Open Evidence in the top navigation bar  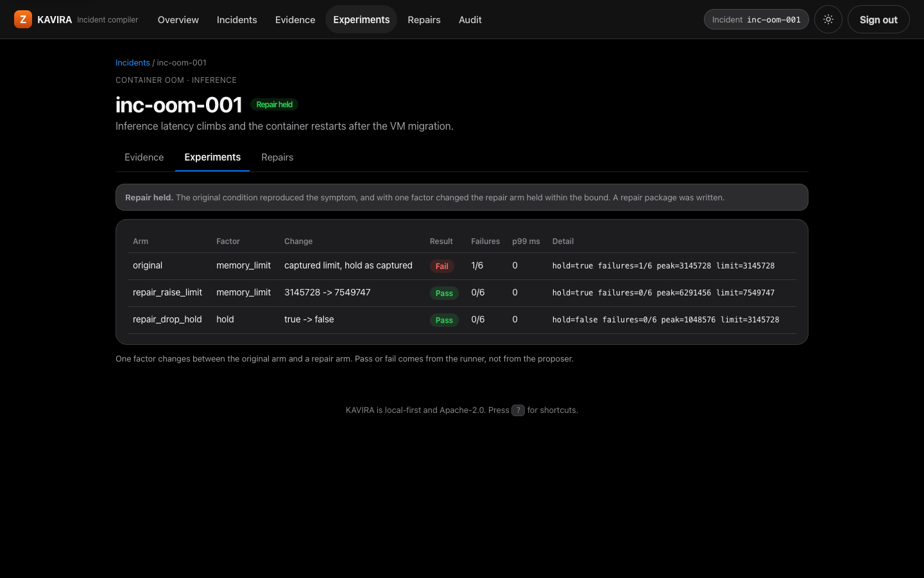click(295, 19)
